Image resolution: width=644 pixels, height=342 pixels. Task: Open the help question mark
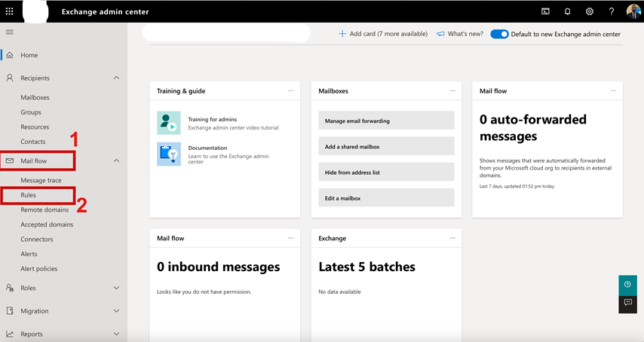(611, 11)
